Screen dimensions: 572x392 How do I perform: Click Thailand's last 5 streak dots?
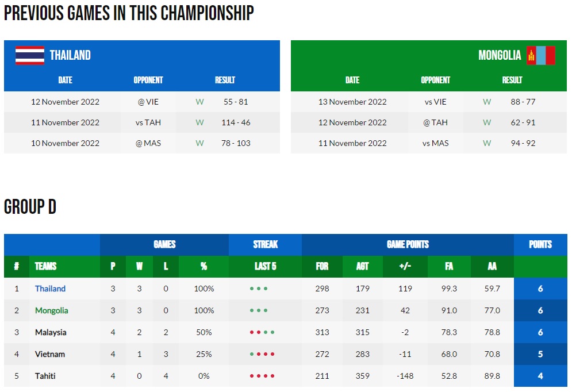tap(259, 289)
